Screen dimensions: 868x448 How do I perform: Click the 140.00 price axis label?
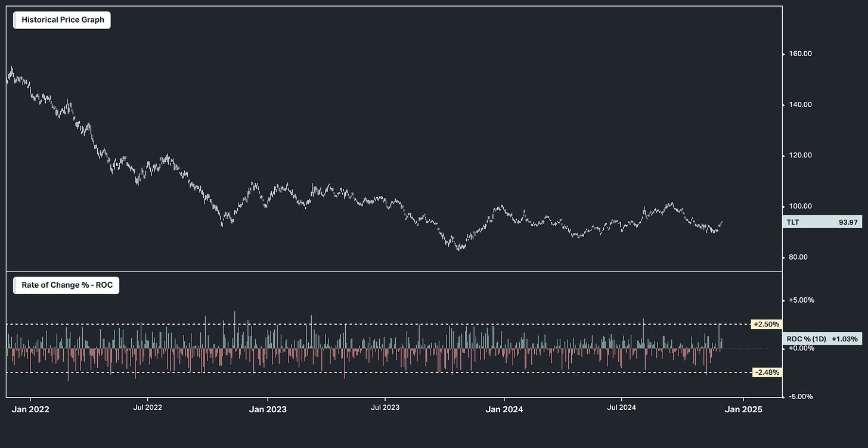point(800,105)
